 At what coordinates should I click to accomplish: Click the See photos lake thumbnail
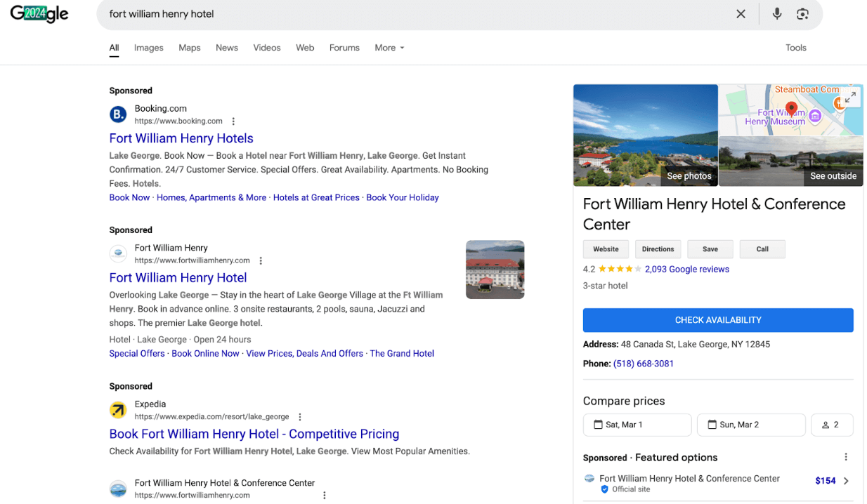645,135
